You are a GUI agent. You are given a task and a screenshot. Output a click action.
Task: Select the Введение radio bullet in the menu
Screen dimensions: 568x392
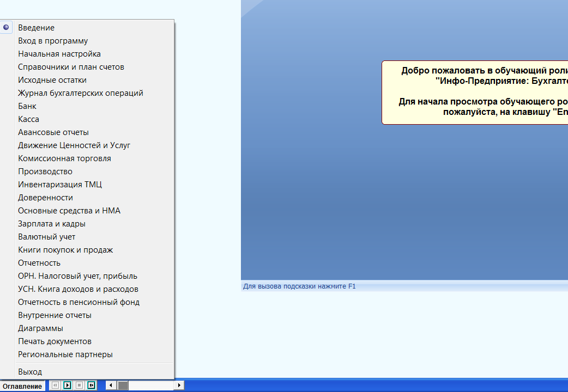[x=6, y=28]
